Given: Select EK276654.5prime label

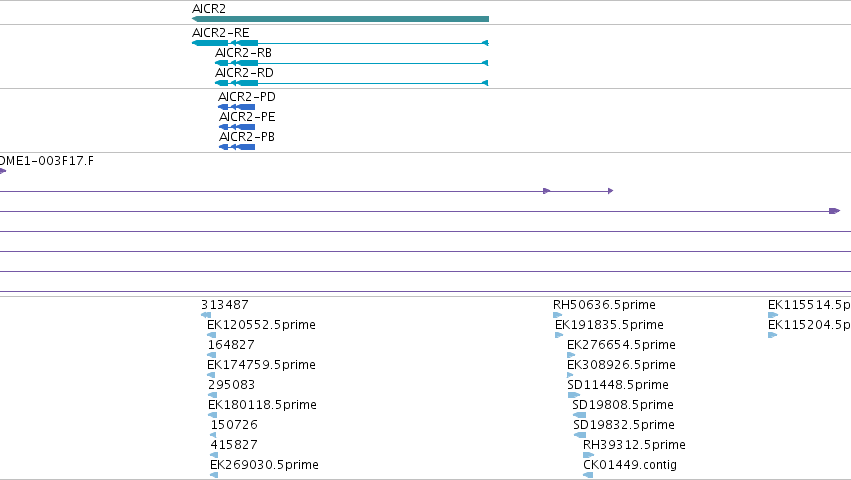Looking at the screenshot, I should [x=621, y=345].
